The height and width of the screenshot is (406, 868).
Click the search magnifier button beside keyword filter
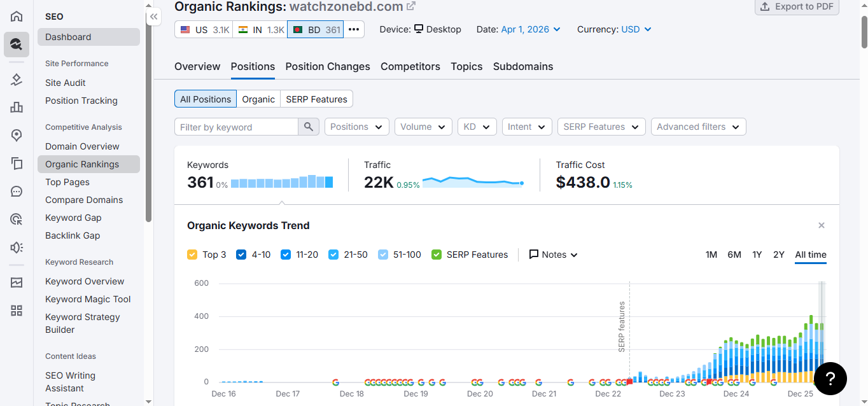click(308, 127)
